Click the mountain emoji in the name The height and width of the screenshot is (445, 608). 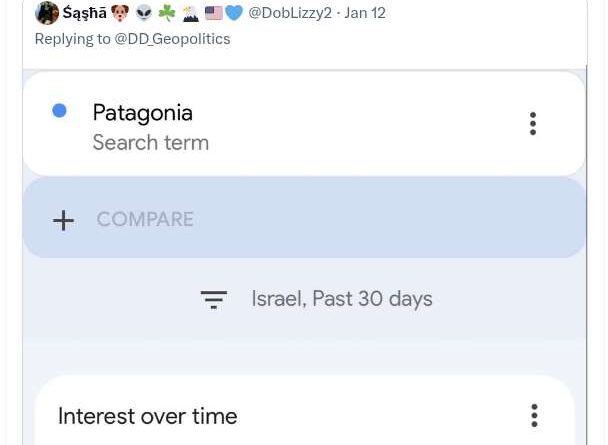coord(190,13)
